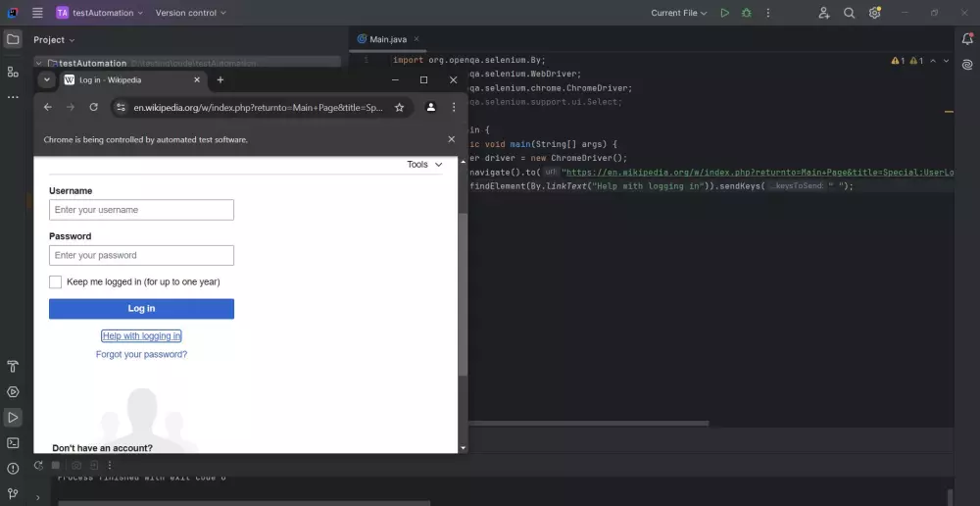
Task: Jump to next highlighted error arrow in editor
Action: click(x=947, y=61)
